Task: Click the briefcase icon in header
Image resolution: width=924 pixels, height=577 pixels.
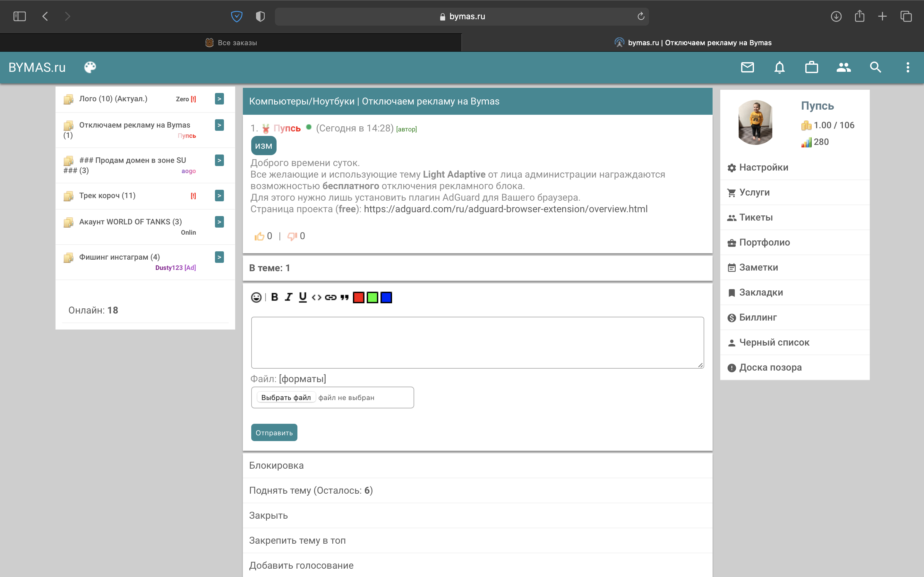Action: coord(811,68)
